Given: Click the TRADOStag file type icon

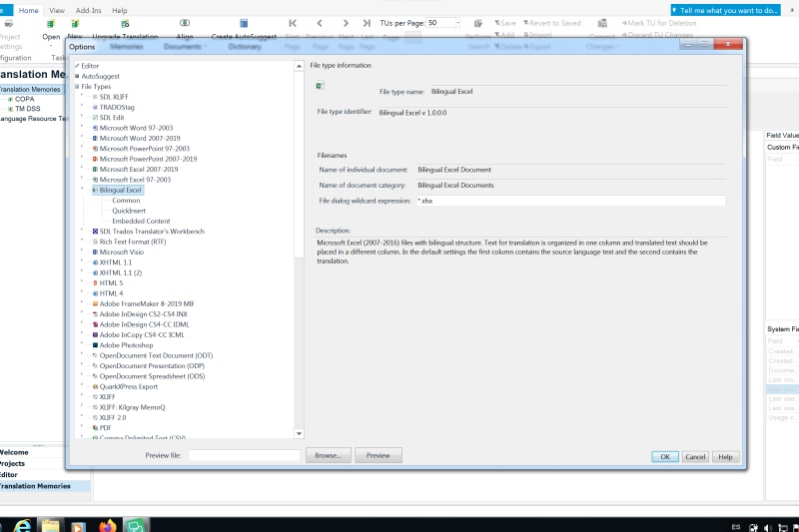Looking at the screenshot, I should pyautogui.click(x=95, y=107).
